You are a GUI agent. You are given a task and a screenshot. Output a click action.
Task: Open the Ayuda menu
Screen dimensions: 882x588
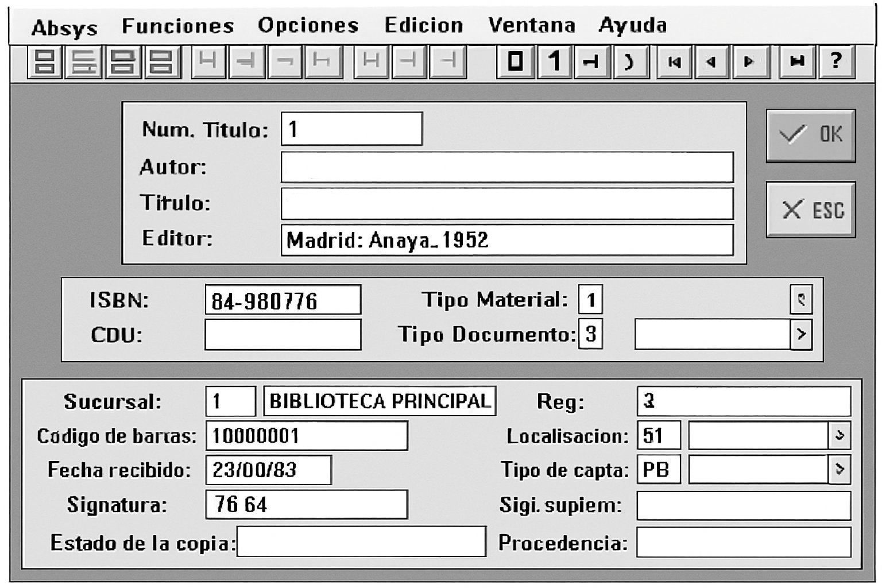(x=633, y=25)
